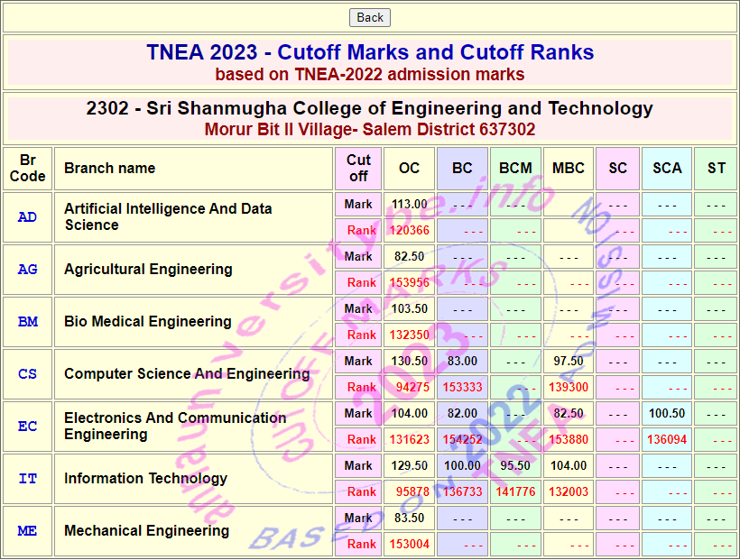Image resolution: width=740 pixels, height=560 pixels.
Task: Click CS BC mark 83.00
Action: tap(462, 362)
